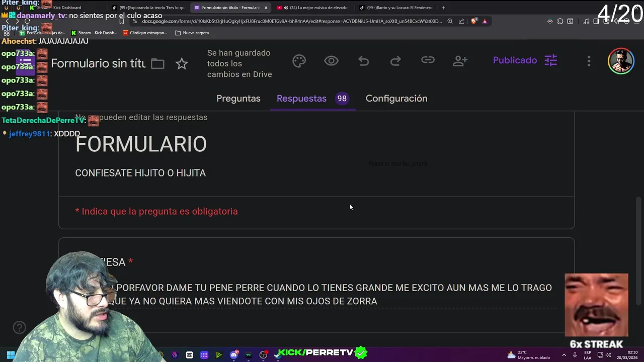
Task: Expand the system tray hidden icons chevron
Action: tap(563, 355)
